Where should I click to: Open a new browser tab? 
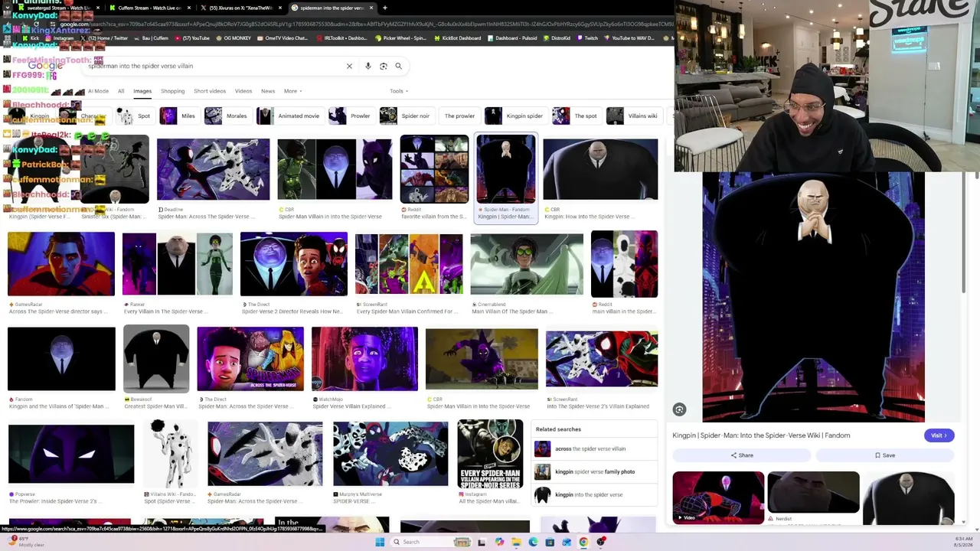pyautogui.click(x=385, y=8)
